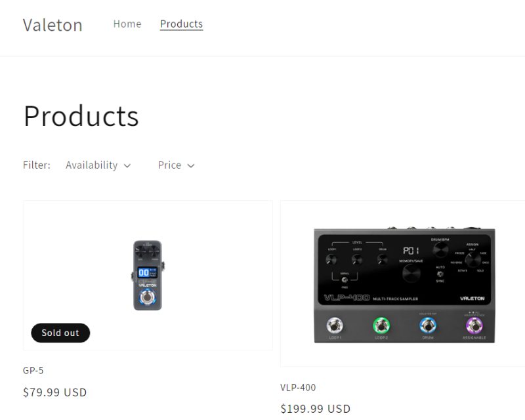Go to the Home page
This screenshot has height=420, width=525.
pos(127,24)
